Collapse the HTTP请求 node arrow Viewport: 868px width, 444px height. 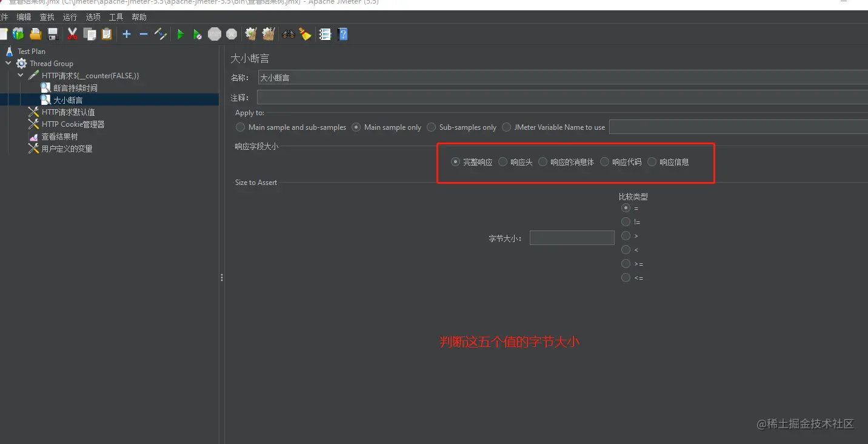click(x=21, y=75)
